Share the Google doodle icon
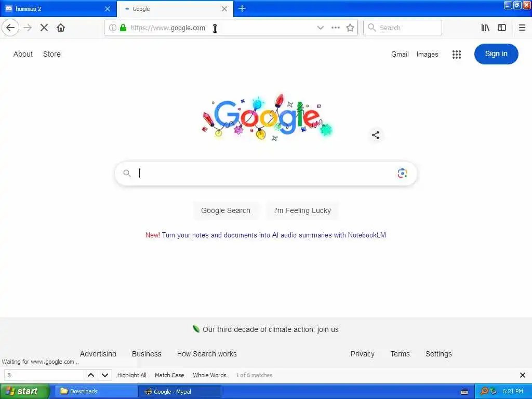532x399 pixels. click(376, 135)
